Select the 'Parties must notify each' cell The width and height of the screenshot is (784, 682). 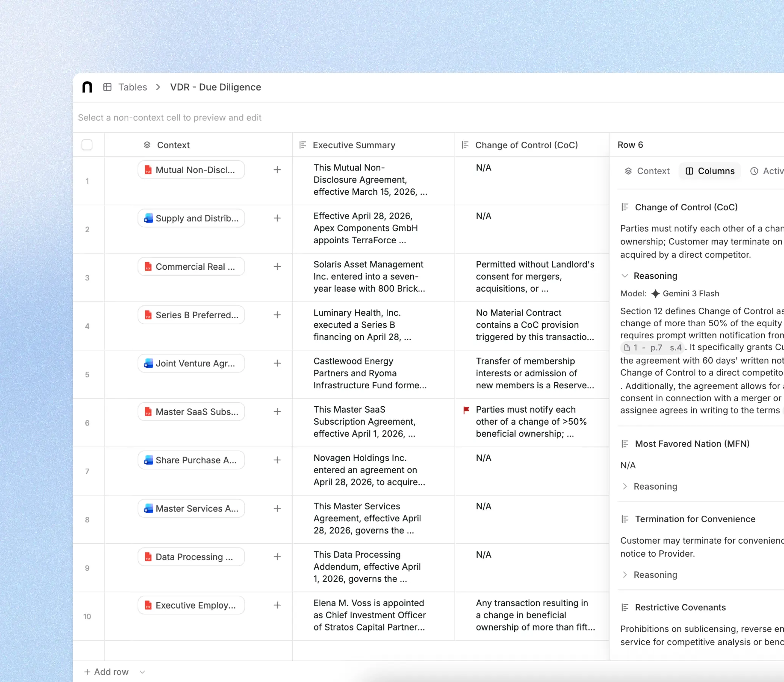click(x=532, y=422)
